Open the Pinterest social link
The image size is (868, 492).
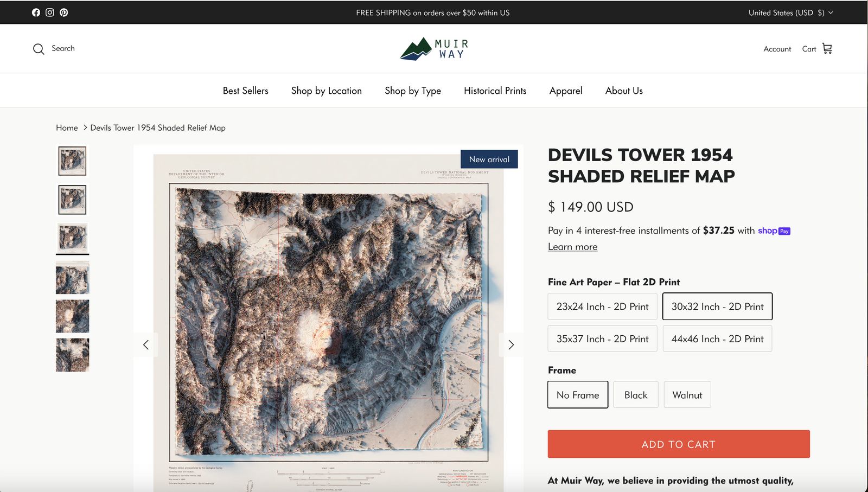(64, 12)
